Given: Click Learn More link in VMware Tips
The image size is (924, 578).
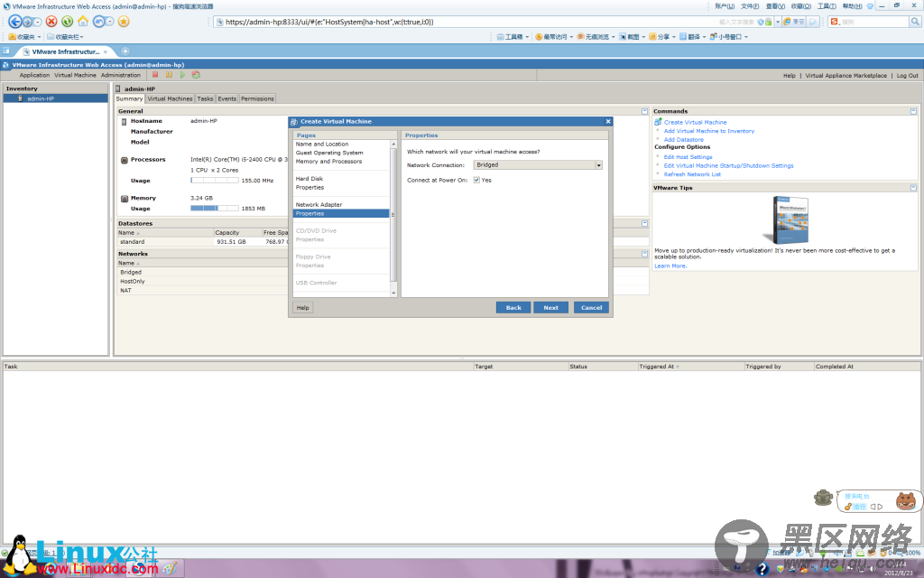Looking at the screenshot, I should 670,266.
